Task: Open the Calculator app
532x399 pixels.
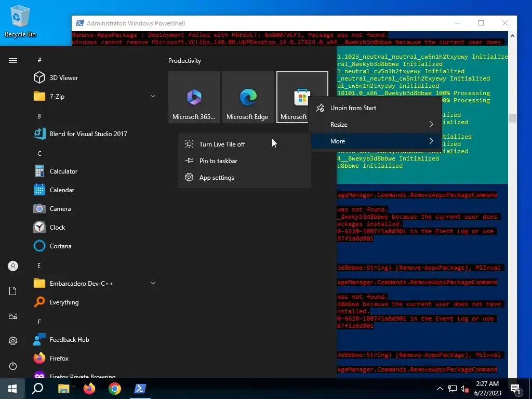Action: 95,171
